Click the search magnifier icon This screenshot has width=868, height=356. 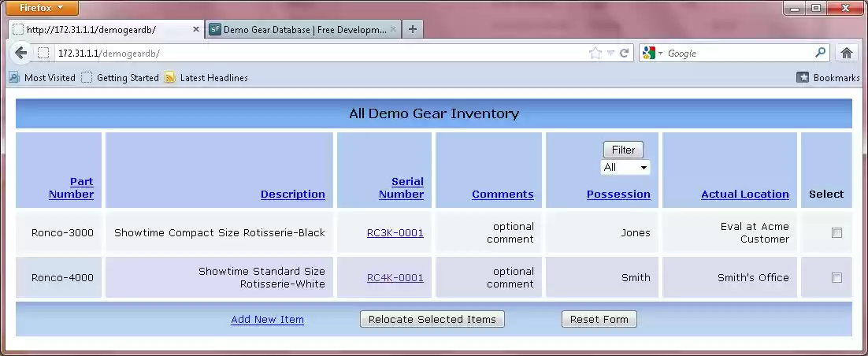click(821, 53)
